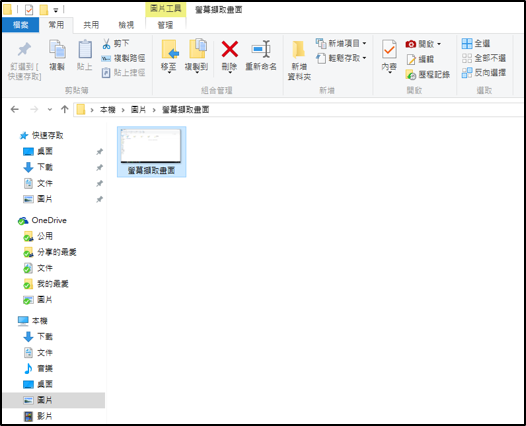Click the 重新命名 rename icon

coord(261,49)
